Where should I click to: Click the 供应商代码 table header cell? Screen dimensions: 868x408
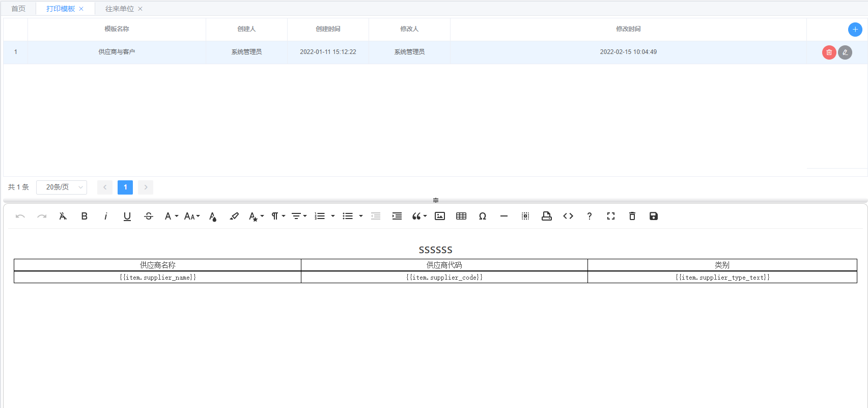tap(444, 265)
